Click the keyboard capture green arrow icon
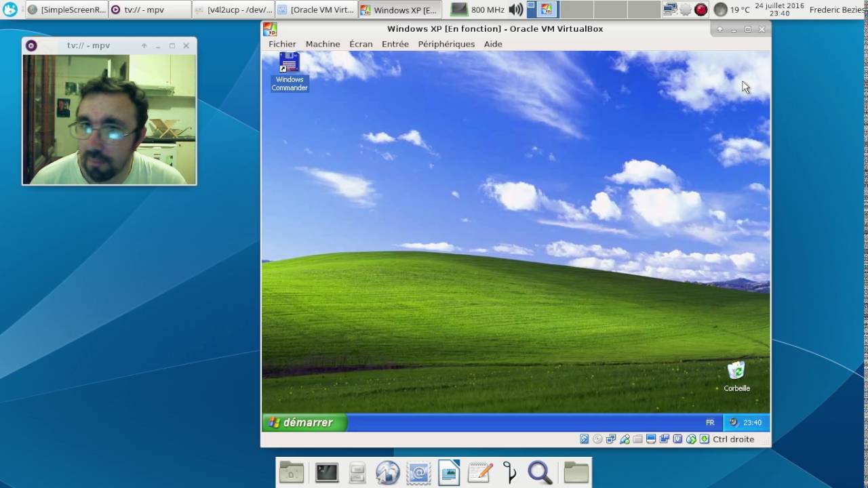 pos(705,439)
